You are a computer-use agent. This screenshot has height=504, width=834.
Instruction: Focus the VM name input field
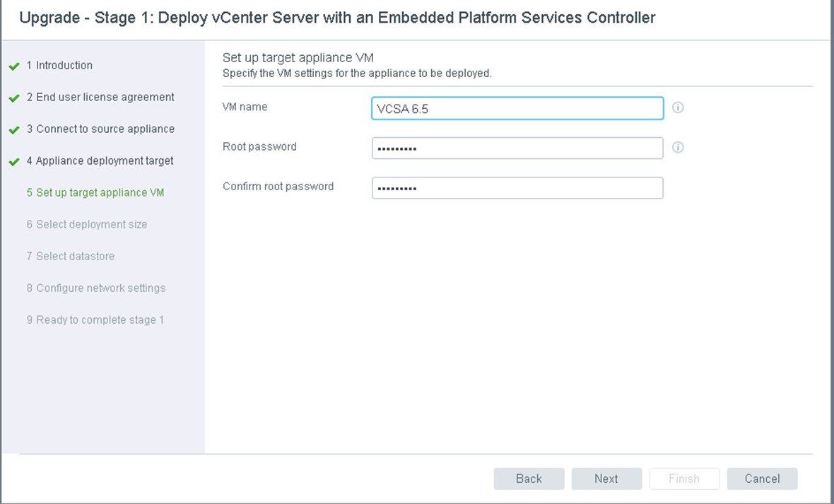(517, 109)
